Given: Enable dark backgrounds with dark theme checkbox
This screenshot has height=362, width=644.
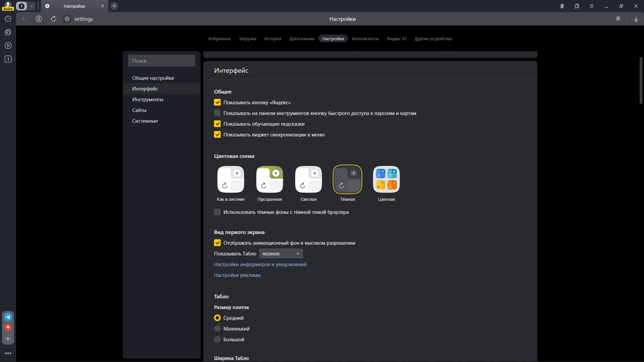Looking at the screenshot, I should 217,212.
